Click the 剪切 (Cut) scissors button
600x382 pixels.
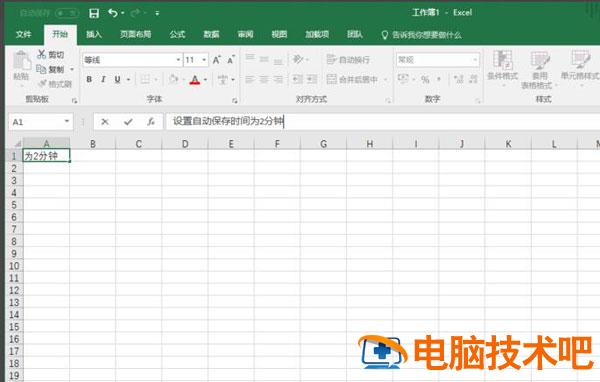pos(50,55)
